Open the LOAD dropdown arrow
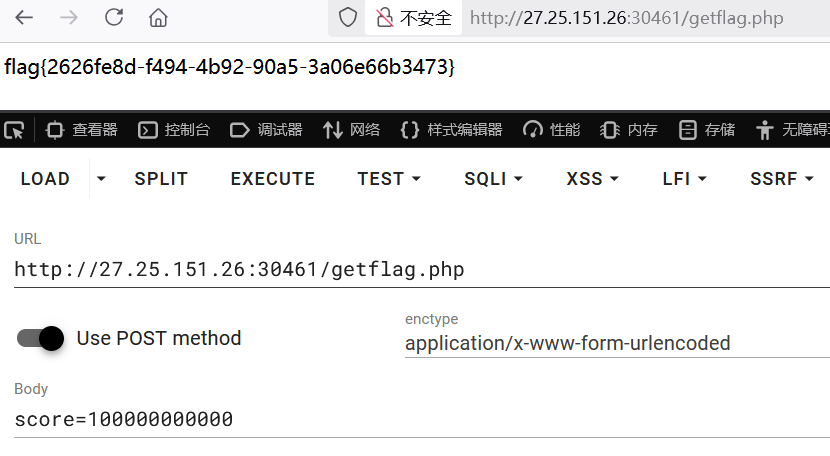The height and width of the screenshot is (456, 830). [101, 179]
